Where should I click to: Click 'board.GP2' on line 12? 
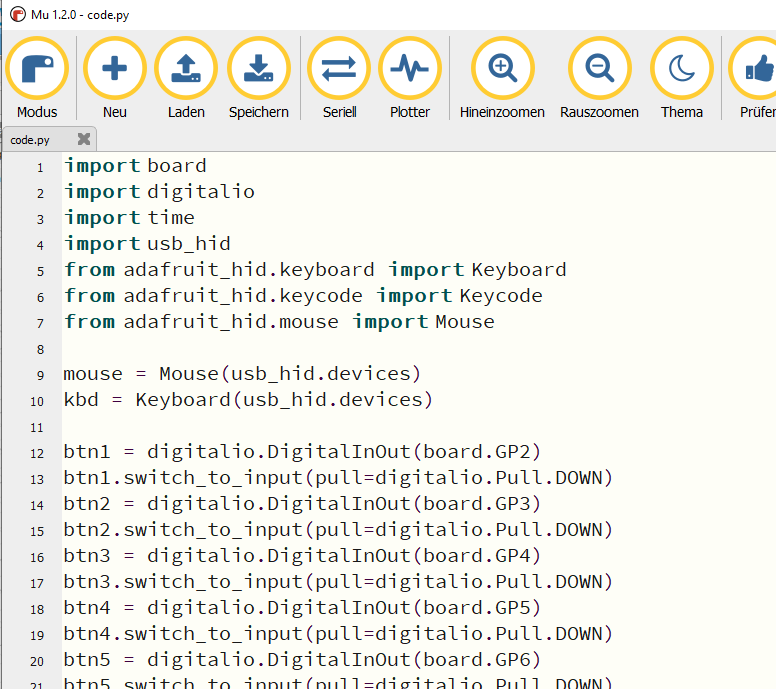pos(476,452)
